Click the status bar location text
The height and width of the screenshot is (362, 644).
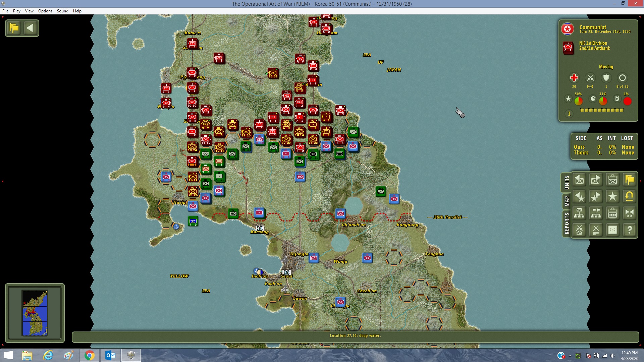click(355, 336)
